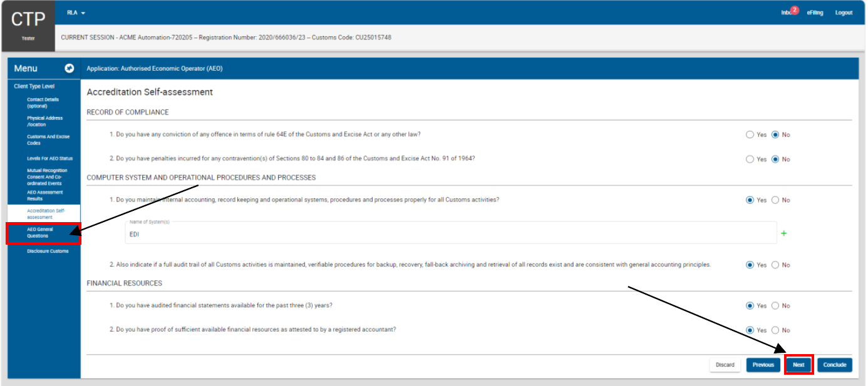The image size is (868, 386).
Task: Click the CTP logo
Action: [x=28, y=19]
